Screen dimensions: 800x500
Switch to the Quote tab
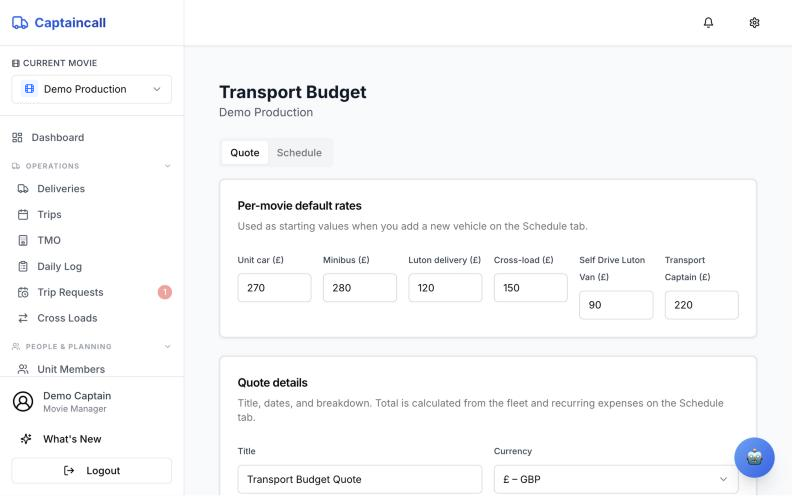tap(244, 153)
